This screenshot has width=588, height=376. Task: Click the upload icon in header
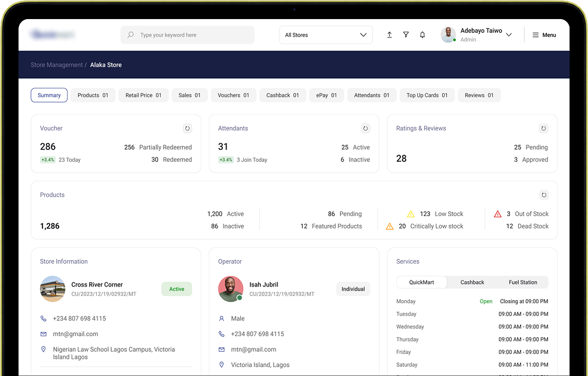pos(389,35)
